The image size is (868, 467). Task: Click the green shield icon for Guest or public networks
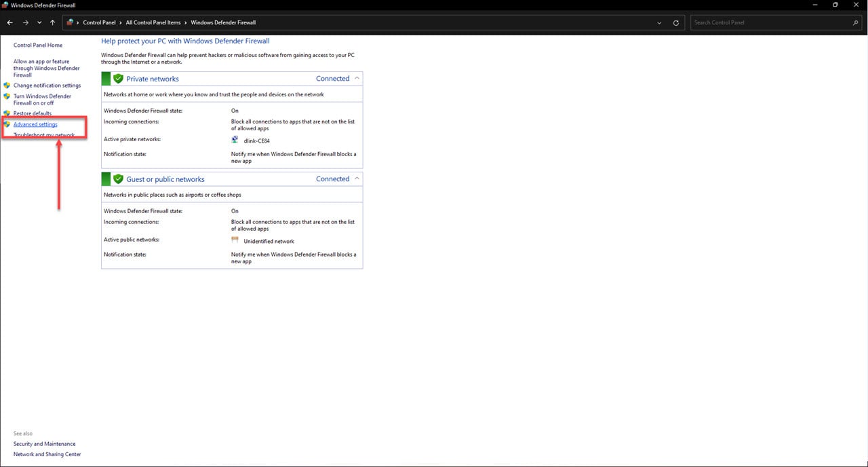pyautogui.click(x=118, y=179)
